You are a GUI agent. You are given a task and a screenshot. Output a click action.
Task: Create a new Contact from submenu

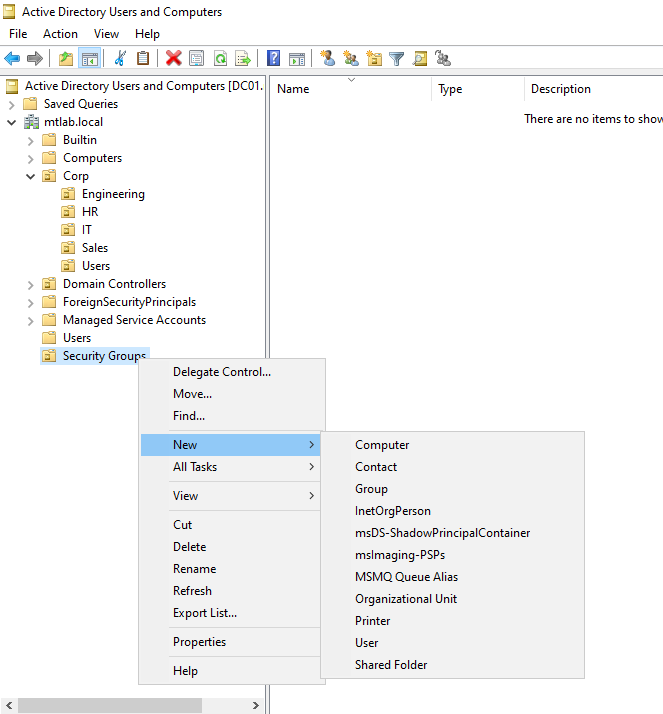point(453,467)
